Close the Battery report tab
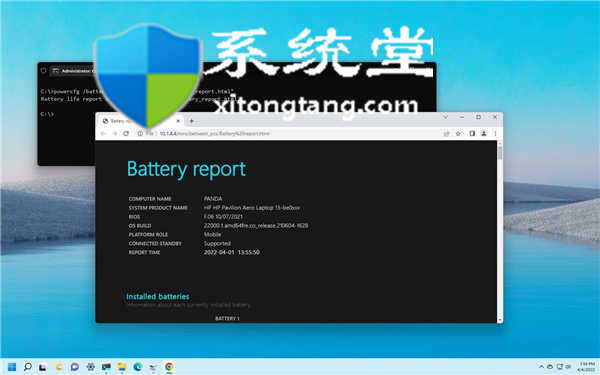The image size is (600, 375). click(178, 121)
